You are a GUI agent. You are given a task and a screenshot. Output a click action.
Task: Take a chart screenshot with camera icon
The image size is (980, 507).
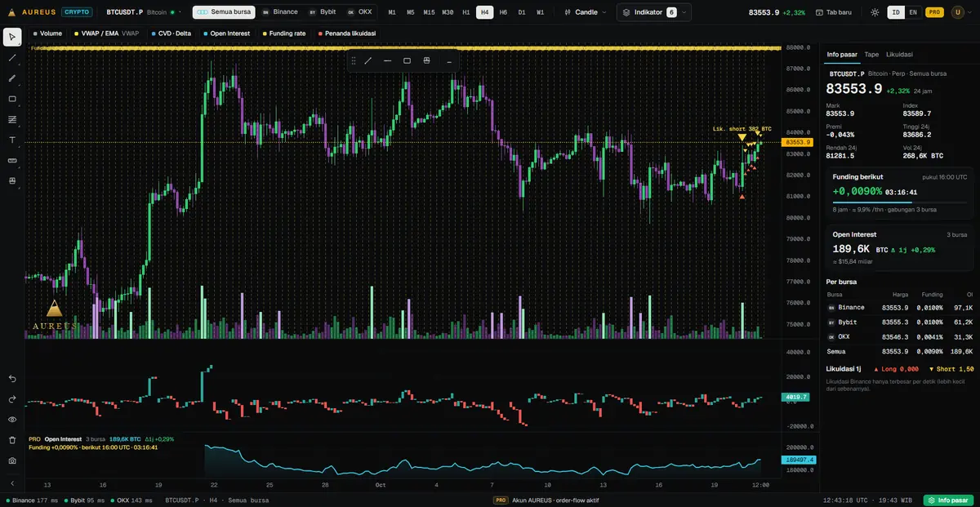(12, 460)
